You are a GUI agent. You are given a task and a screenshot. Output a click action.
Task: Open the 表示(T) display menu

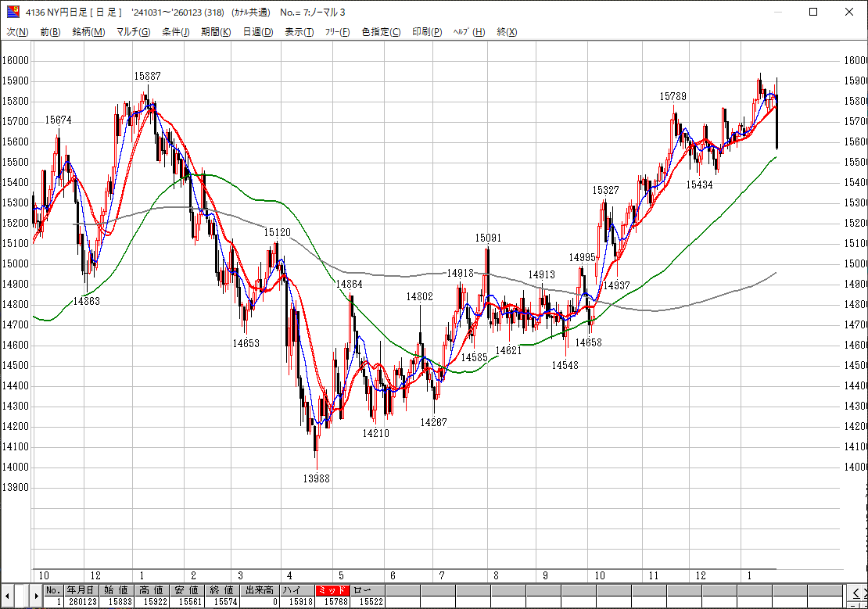[299, 32]
